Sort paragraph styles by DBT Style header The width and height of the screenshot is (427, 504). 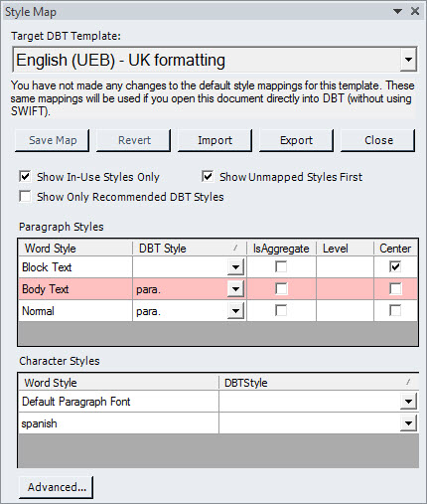coord(190,249)
